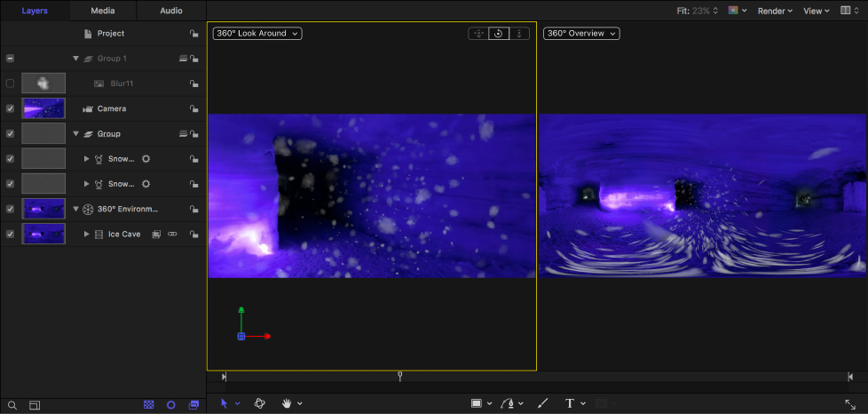
Task: Open the View options menu
Action: click(817, 11)
